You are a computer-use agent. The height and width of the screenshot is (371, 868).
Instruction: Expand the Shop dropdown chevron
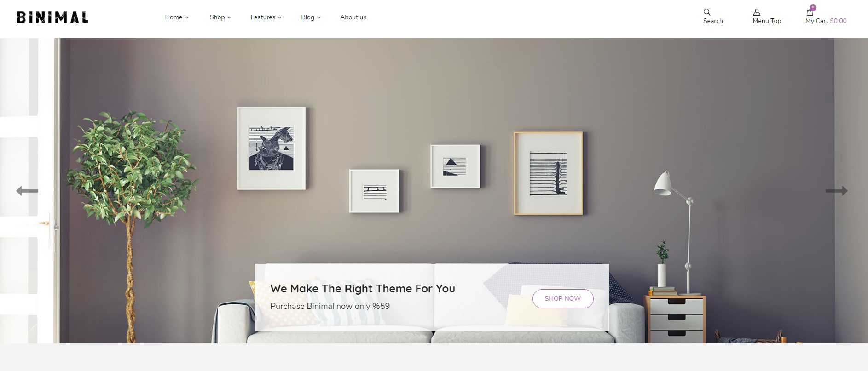coord(229,17)
